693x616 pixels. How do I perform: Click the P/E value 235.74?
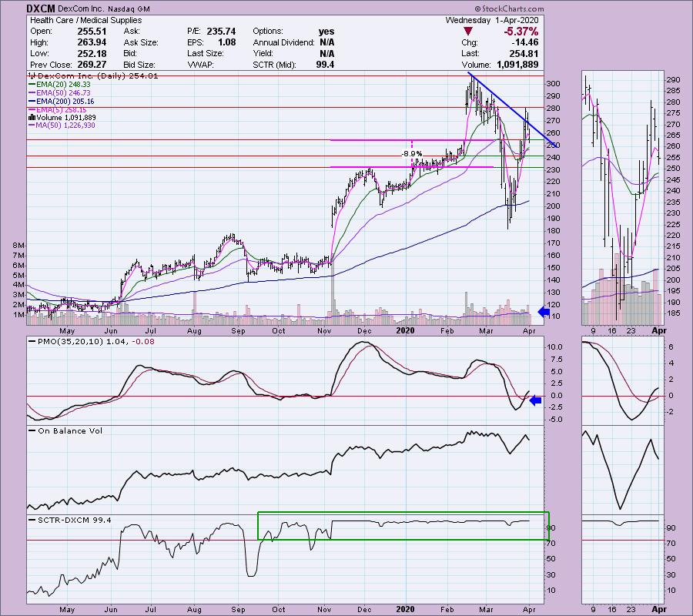[221, 32]
